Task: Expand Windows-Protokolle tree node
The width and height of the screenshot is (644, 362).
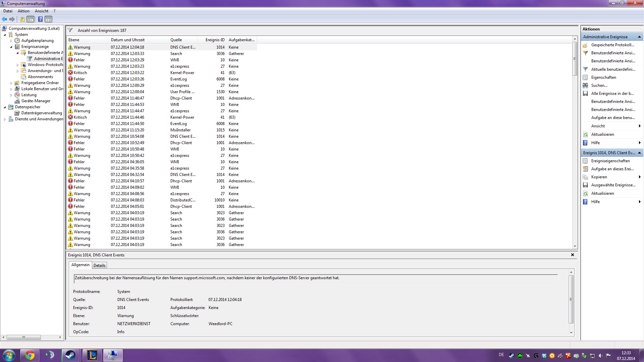Action: 17,65
